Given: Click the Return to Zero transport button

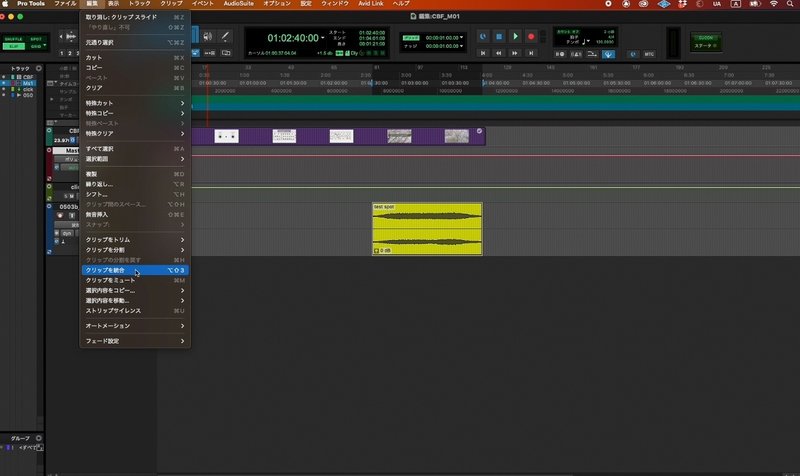Looking at the screenshot, I should (x=483, y=53).
